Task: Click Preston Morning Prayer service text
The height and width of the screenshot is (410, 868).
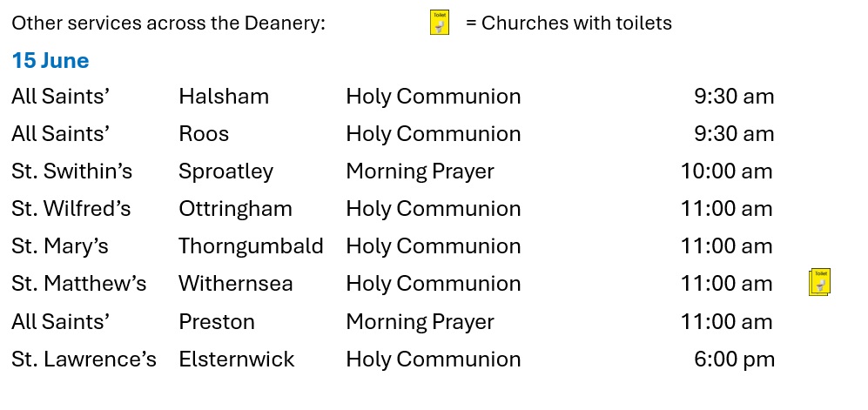Action: [421, 322]
